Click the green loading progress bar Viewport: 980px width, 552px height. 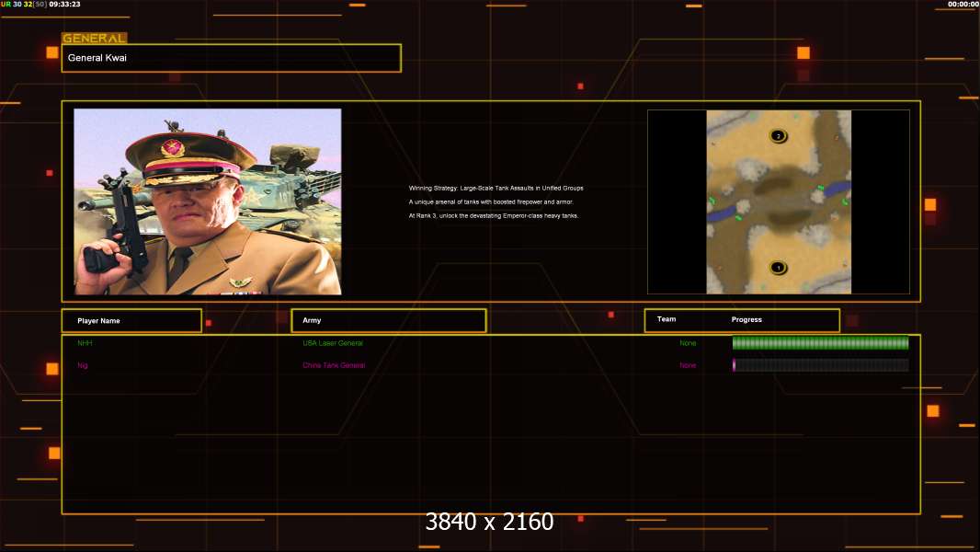click(x=820, y=342)
